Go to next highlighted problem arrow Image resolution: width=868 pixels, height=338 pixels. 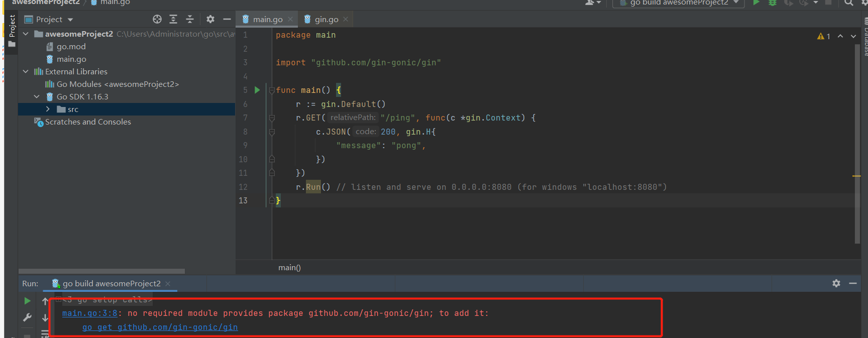coord(853,36)
